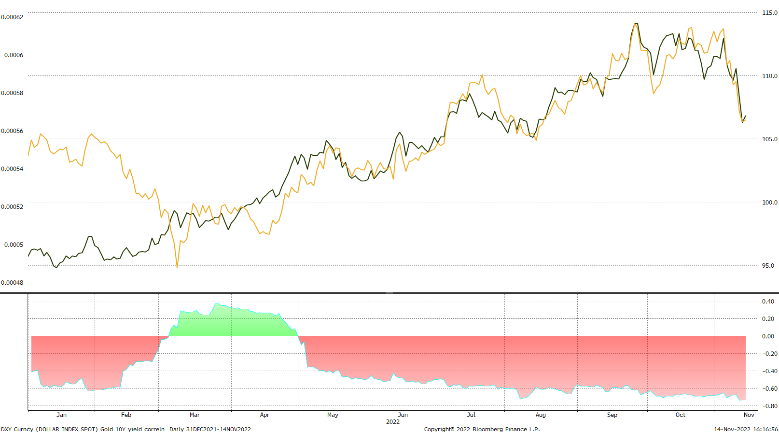The height and width of the screenshot is (433, 779).
Task: Pick the Apr month label
Action: [264, 415]
